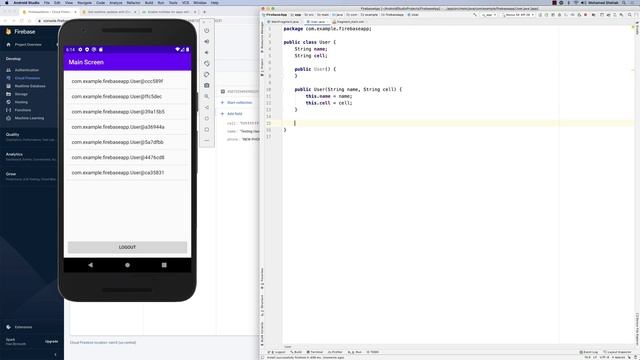This screenshot has height=360, width=640.
Task: Tap the list row User@5a7dfbb
Action: (x=127, y=142)
